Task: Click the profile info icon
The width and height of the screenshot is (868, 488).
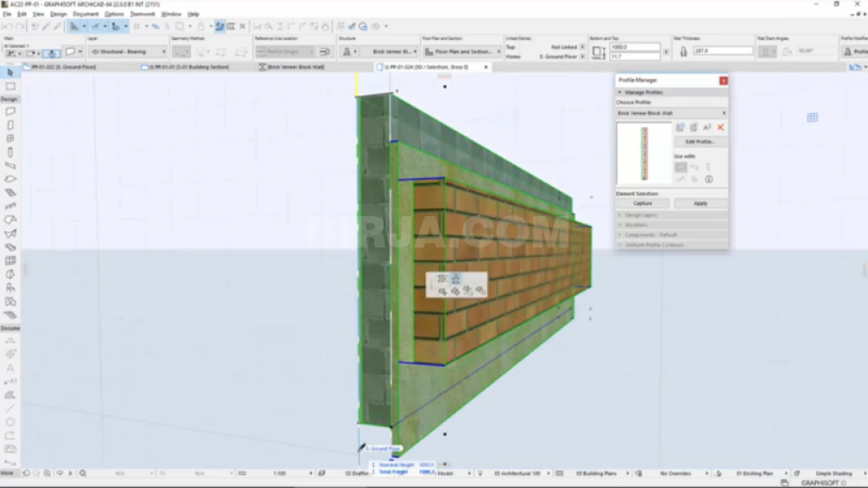Action: pyautogui.click(x=708, y=179)
